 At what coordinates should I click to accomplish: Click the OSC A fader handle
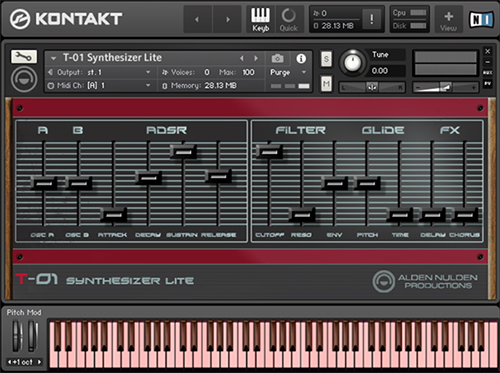[x=44, y=183]
